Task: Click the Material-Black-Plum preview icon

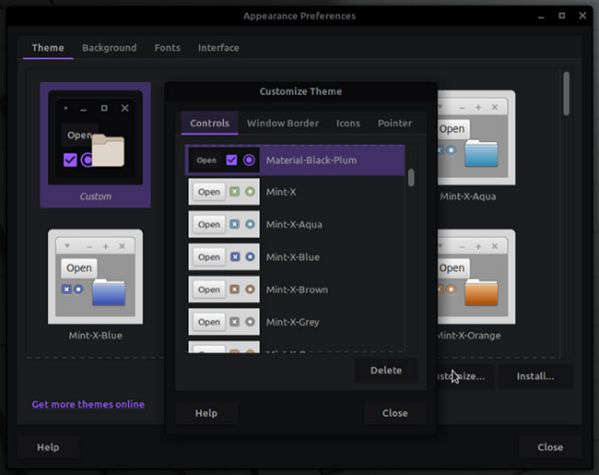Action: click(224, 160)
